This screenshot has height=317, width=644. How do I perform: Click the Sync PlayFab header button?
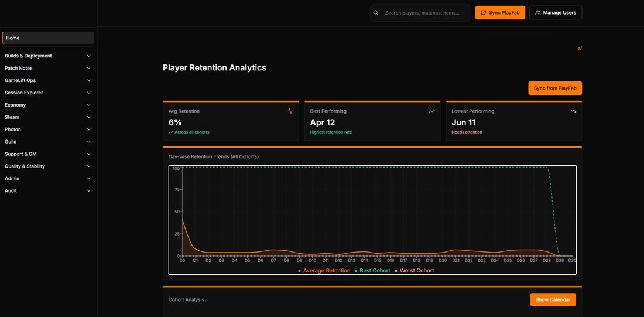500,13
